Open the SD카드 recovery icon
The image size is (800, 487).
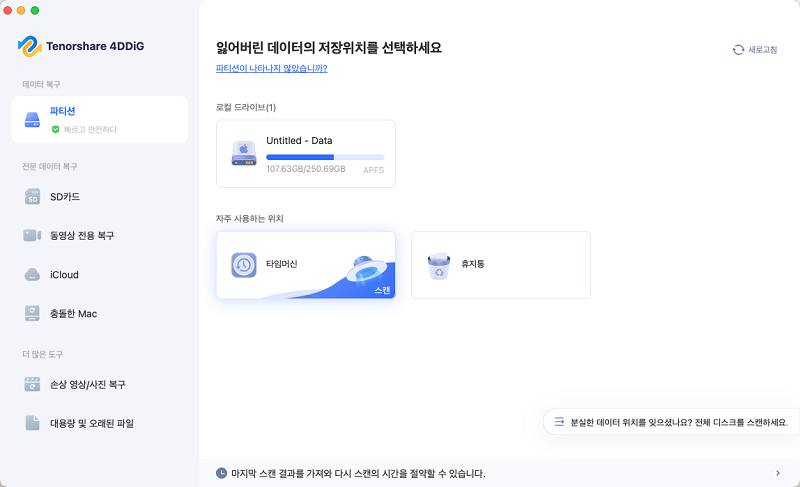[32, 196]
